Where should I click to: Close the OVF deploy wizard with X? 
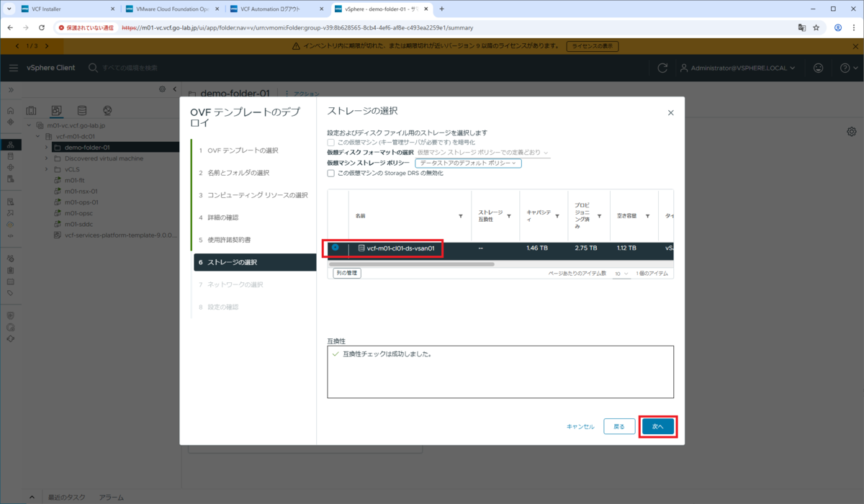[670, 113]
